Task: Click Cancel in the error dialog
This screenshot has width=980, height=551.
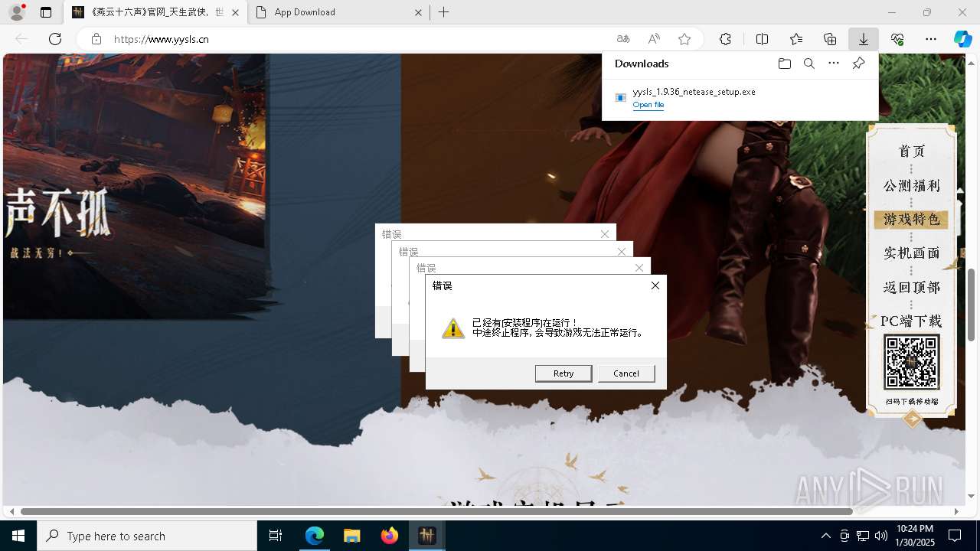Action: [x=626, y=373]
